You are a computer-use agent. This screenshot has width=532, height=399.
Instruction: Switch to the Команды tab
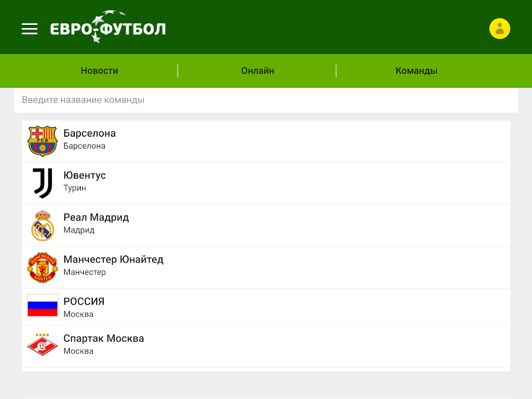pos(416,70)
